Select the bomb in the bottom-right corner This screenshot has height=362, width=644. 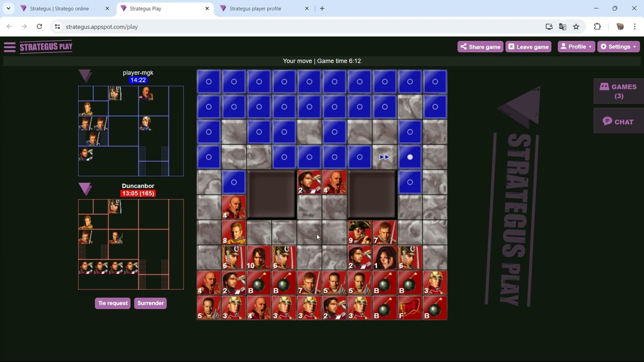pyautogui.click(x=435, y=308)
